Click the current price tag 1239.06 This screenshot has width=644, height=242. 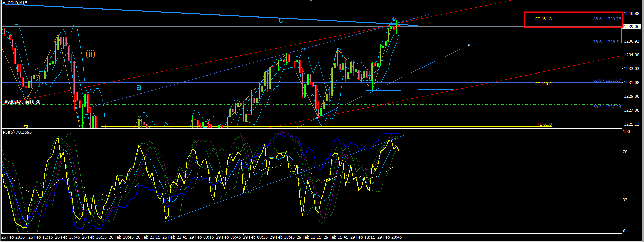(x=631, y=27)
